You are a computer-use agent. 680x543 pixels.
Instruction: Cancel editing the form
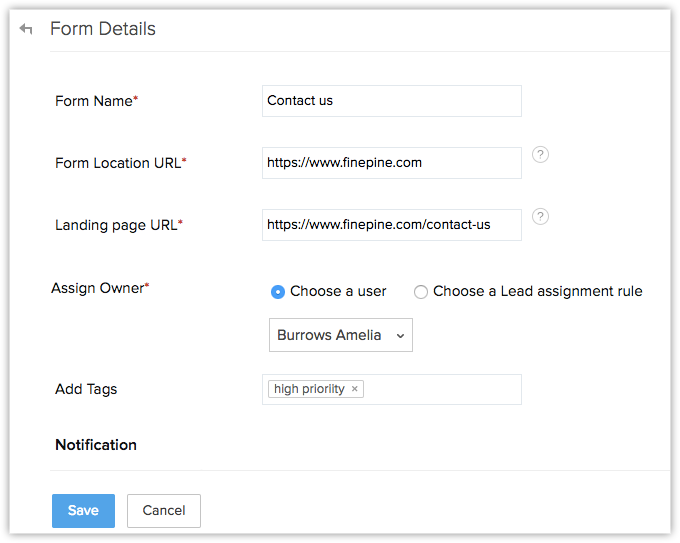tap(164, 510)
